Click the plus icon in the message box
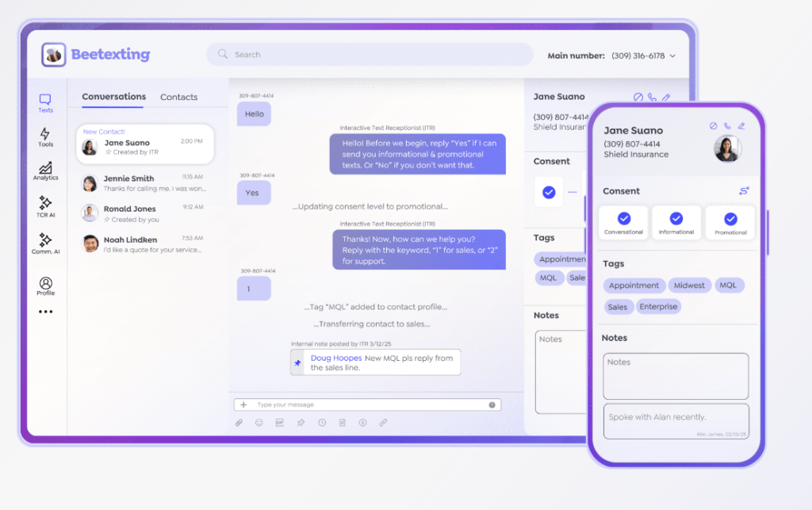 click(x=243, y=405)
